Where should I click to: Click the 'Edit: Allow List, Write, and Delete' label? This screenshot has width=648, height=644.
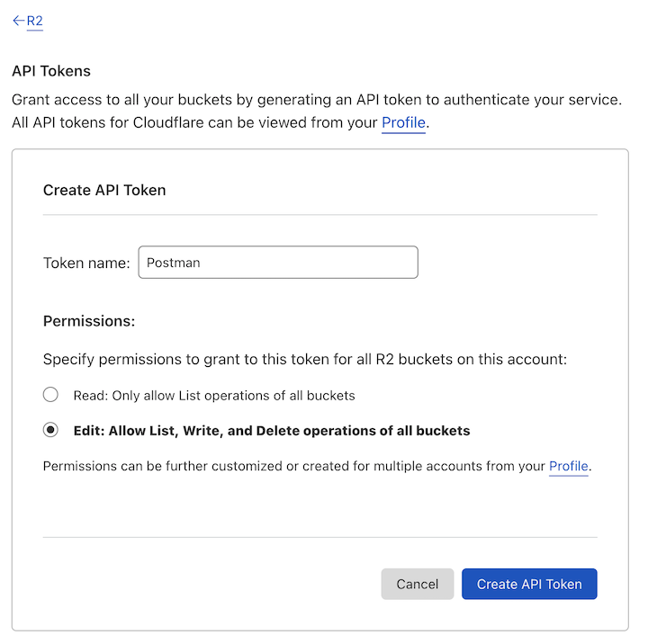pos(272,431)
